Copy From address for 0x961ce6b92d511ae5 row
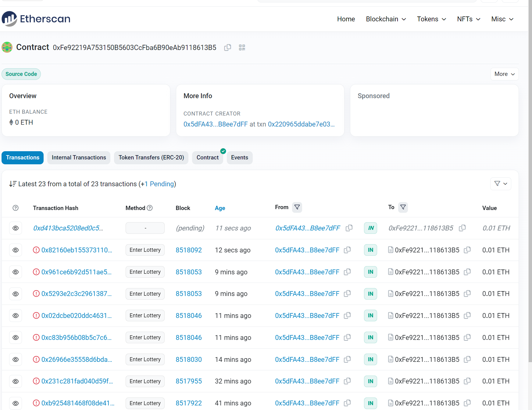 pyautogui.click(x=347, y=272)
